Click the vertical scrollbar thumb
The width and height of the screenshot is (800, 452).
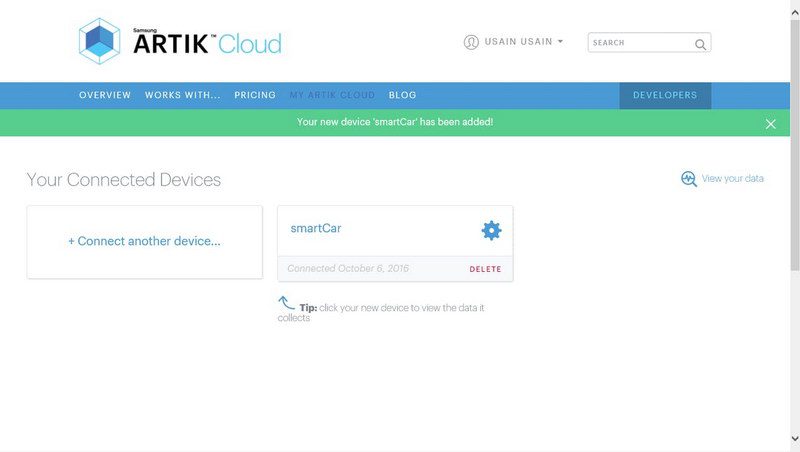[795, 145]
